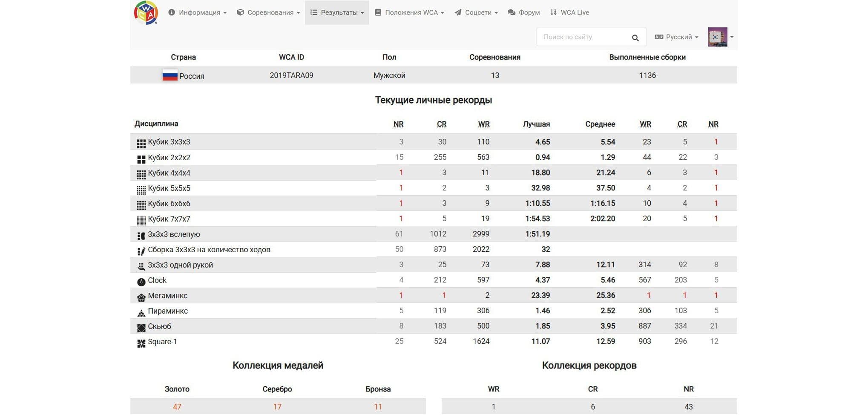Open WCA Live

click(x=569, y=12)
